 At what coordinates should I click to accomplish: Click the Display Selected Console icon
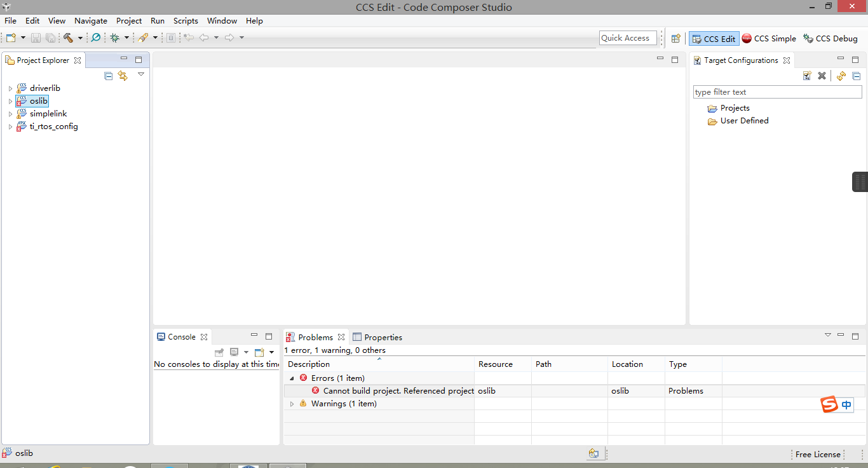click(234, 352)
